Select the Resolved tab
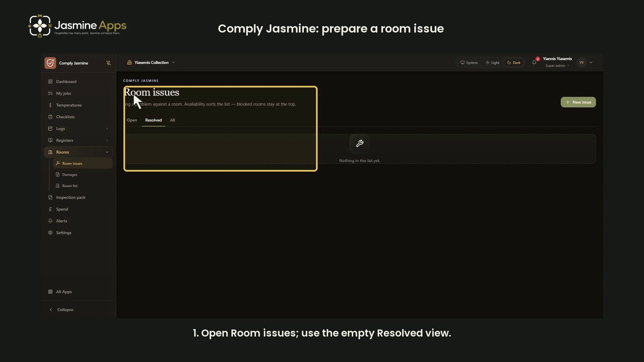Screen dimensions: 644x362 [153, 120]
